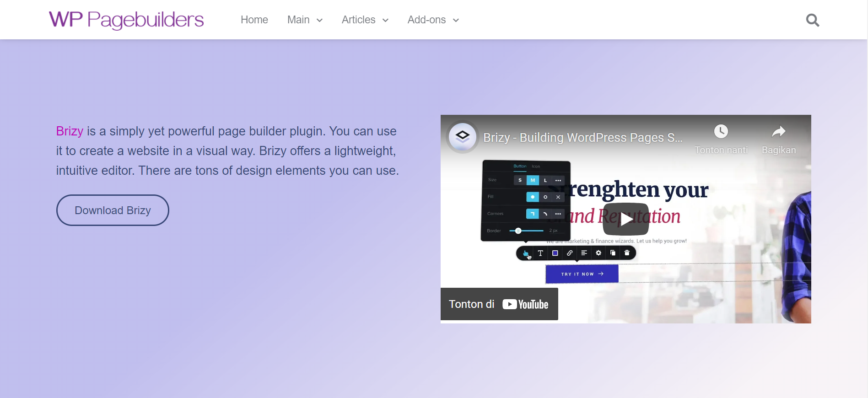This screenshot has width=868, height=398.
Task: Expand the Main dropdown chevron
Action: tap(320, 20)
